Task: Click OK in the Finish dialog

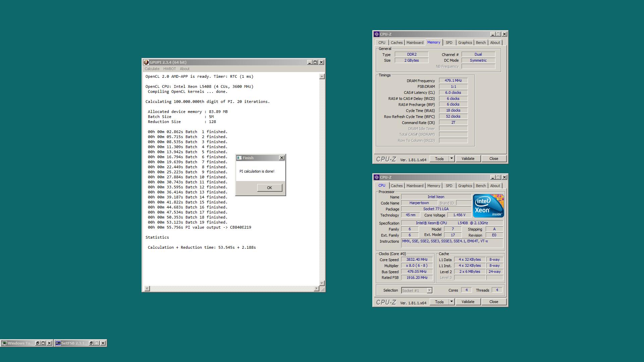Action: coord(270,188)
